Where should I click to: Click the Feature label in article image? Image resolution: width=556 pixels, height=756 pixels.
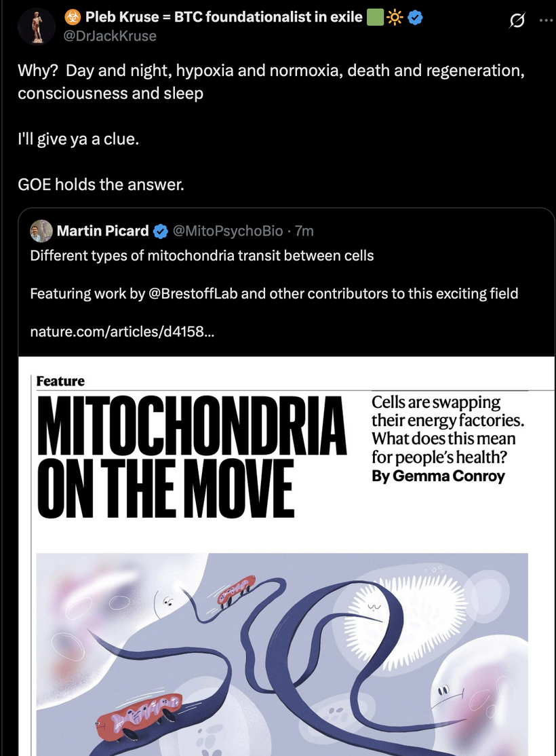pos(61,381)
